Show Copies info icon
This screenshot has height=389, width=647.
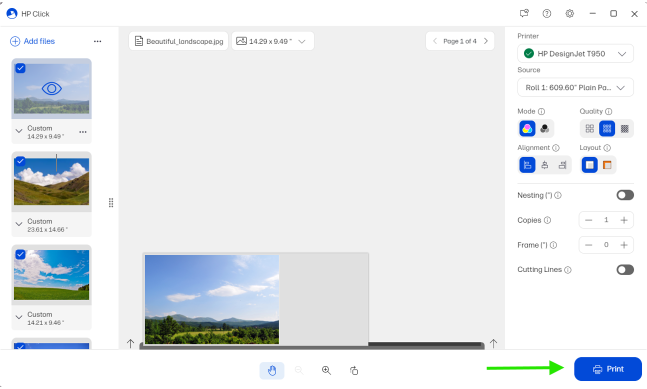(x=547, y=220)
